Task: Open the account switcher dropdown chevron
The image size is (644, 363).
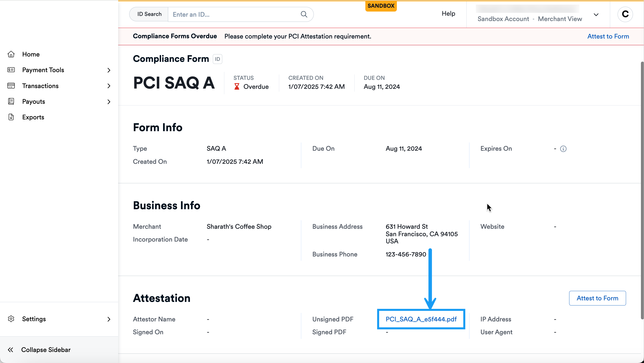Action: coord(596,15)
